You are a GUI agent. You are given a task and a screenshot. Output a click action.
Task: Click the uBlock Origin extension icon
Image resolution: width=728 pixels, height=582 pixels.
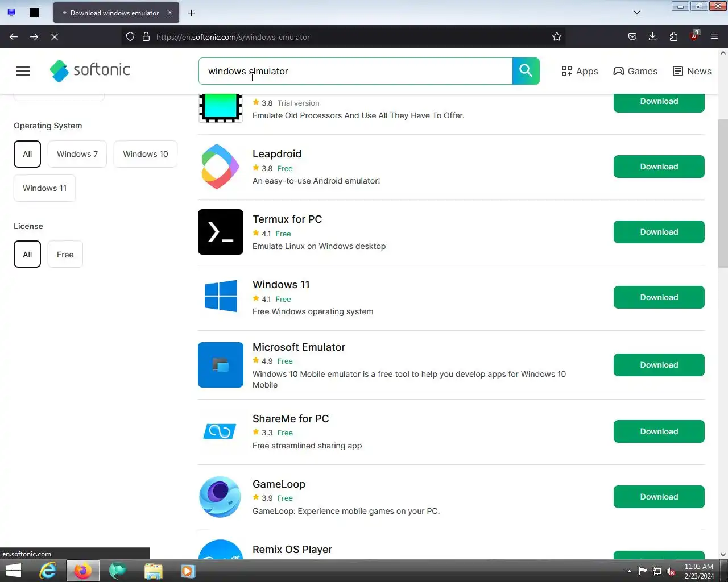(x=694, y=36)
